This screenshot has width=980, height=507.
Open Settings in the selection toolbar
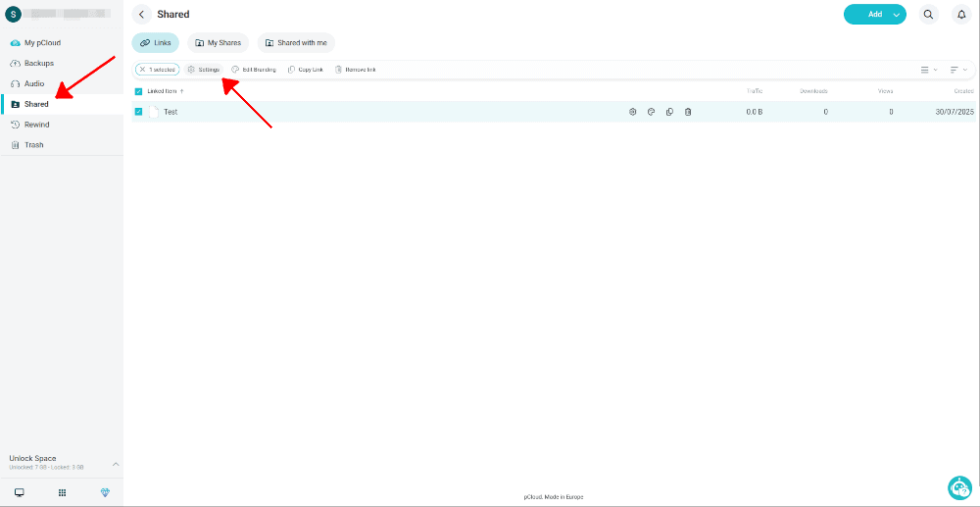click(x=204, y=70)
